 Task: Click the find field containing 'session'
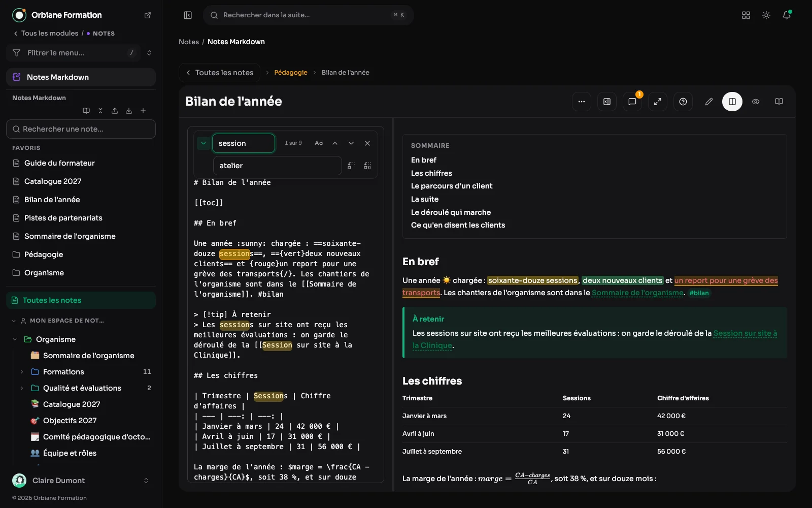(x=244, y=143)
